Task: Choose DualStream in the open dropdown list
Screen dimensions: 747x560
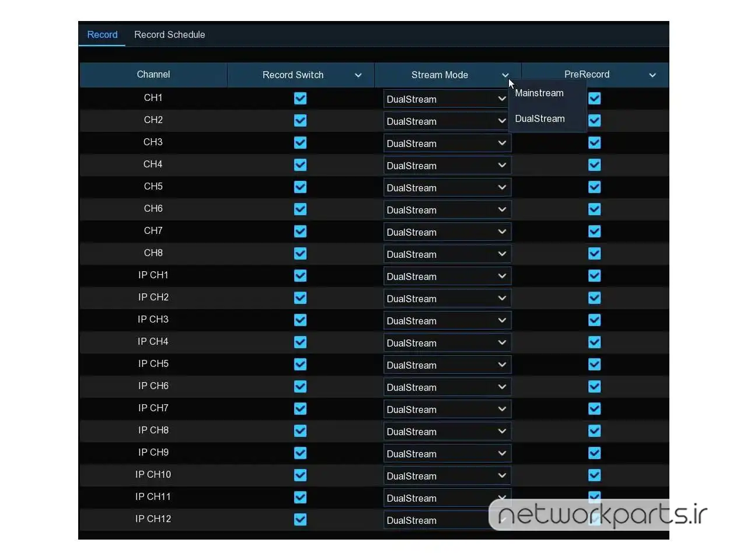Action: 540,119
